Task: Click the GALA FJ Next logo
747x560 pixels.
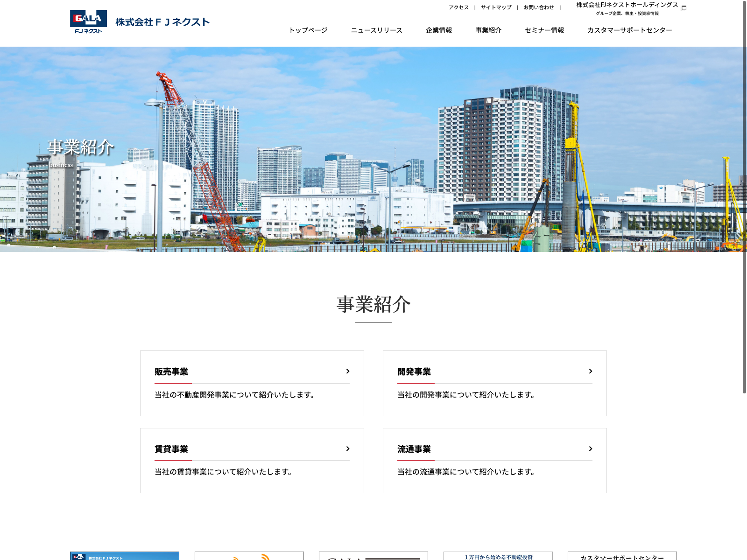Action: 88,22
